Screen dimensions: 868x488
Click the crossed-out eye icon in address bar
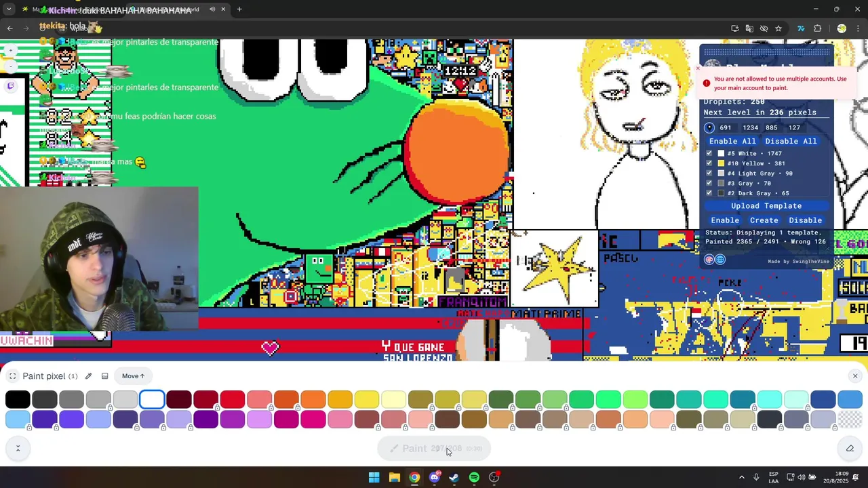pyautogui.click(x=764, y=28)
